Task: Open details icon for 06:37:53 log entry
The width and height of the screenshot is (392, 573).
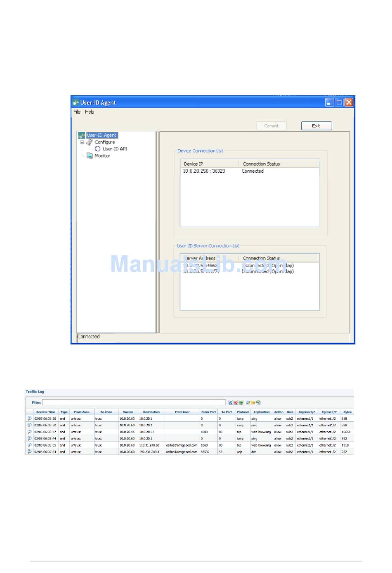Action: (29, 452)
